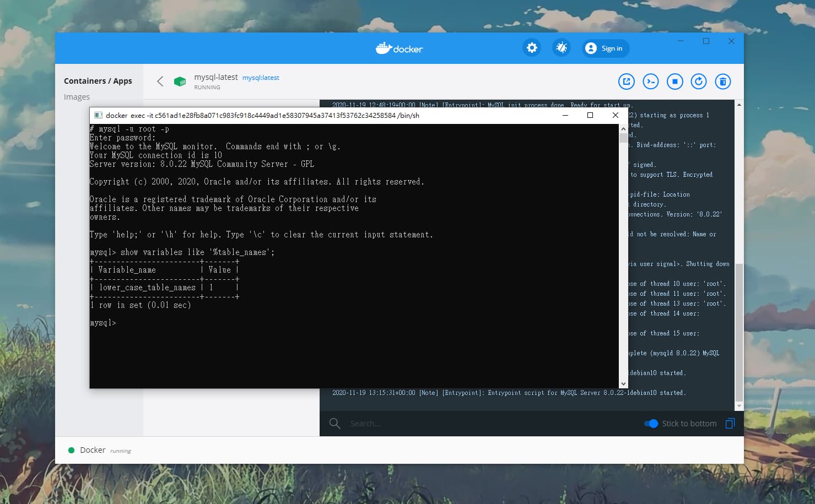Screen dimensions: 815x504
Task: Open container in browser icon
Action: [x=627, y=82]
